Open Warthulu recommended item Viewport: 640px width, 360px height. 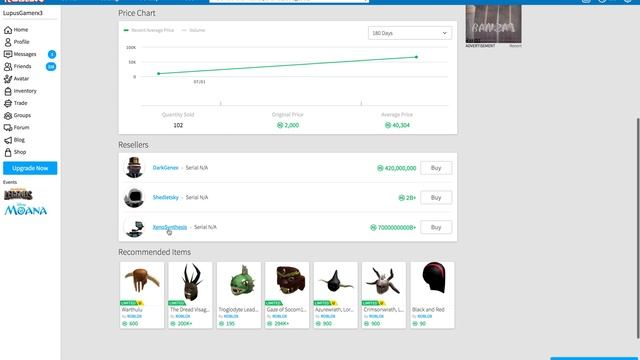point(142,295)
